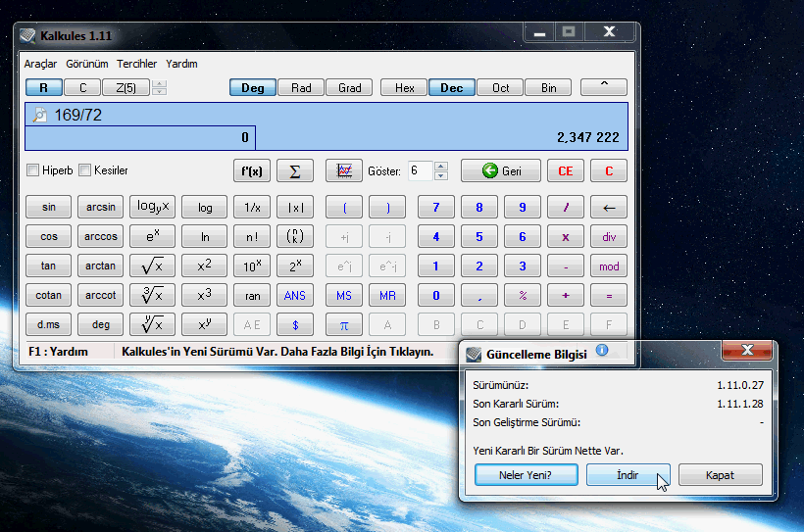
Task: Click the 2 to the x button
Action: (x=295, y=266)
